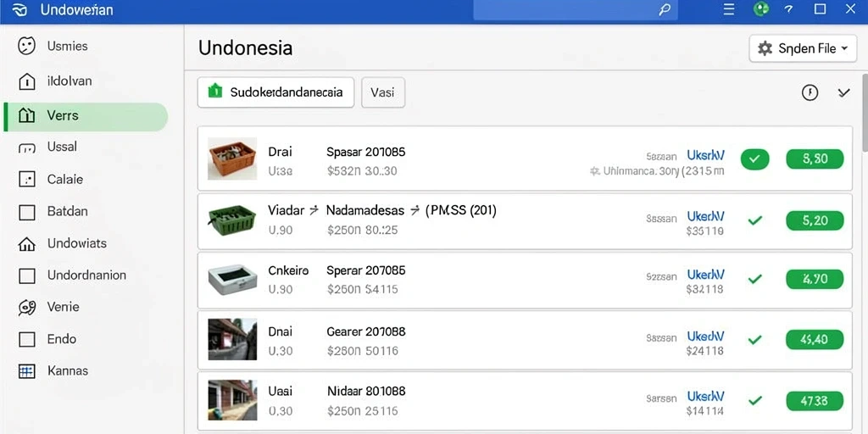Click the Vasi button
The width and height of the screenshot is (868, 434).
383,92
